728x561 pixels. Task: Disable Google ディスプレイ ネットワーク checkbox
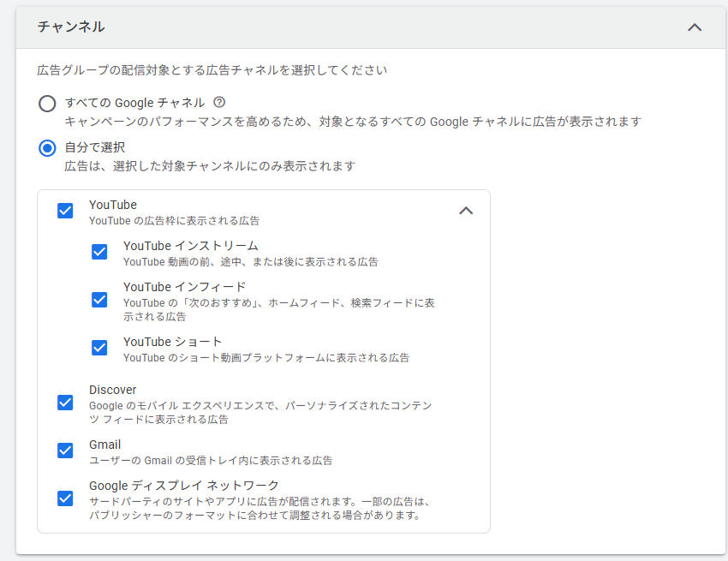[x=65, y=498]
